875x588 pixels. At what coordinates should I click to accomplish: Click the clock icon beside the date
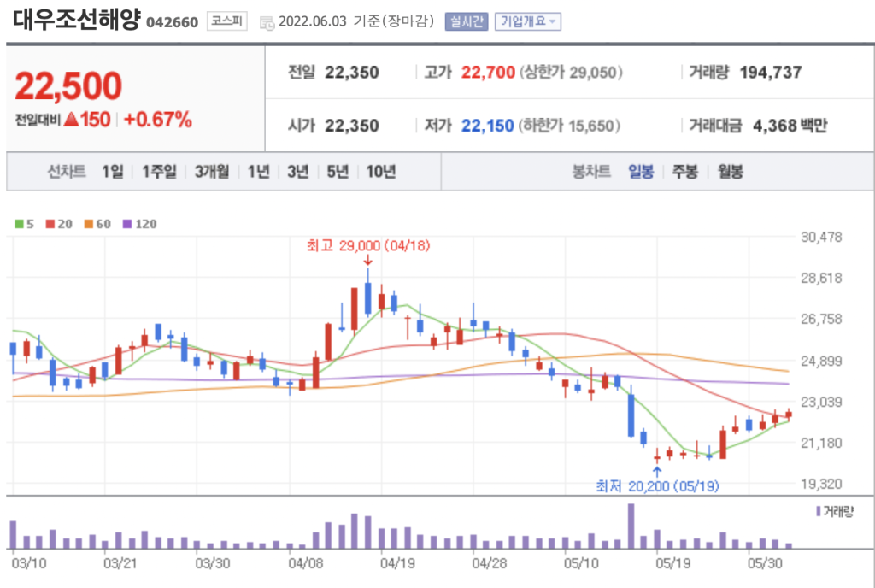(267, 22)
